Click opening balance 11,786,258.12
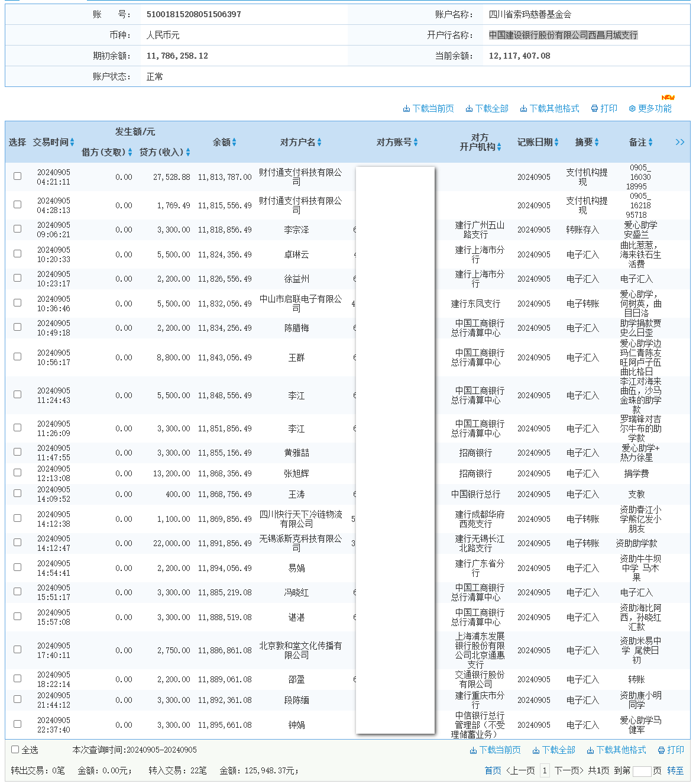The height and width of the screenshot is (784, 696). pyautogui.click(x=177, y=56)
